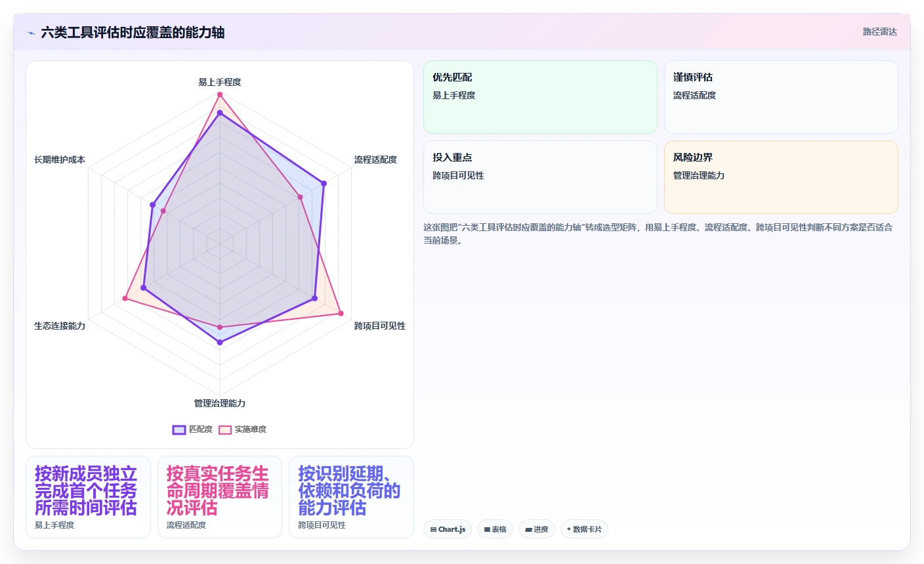
Task: Click the 管理治理能力 radar axis label
Action: [x=220, y=403]
